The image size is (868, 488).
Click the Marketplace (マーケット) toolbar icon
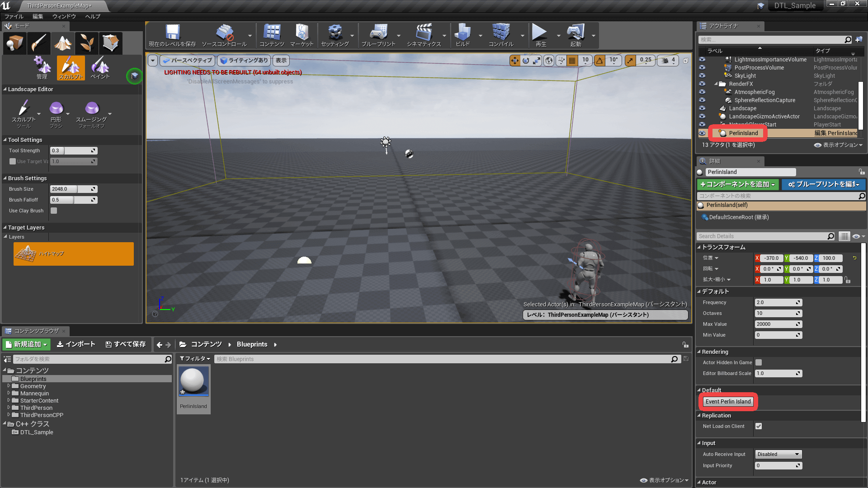(x=302, y=33)
